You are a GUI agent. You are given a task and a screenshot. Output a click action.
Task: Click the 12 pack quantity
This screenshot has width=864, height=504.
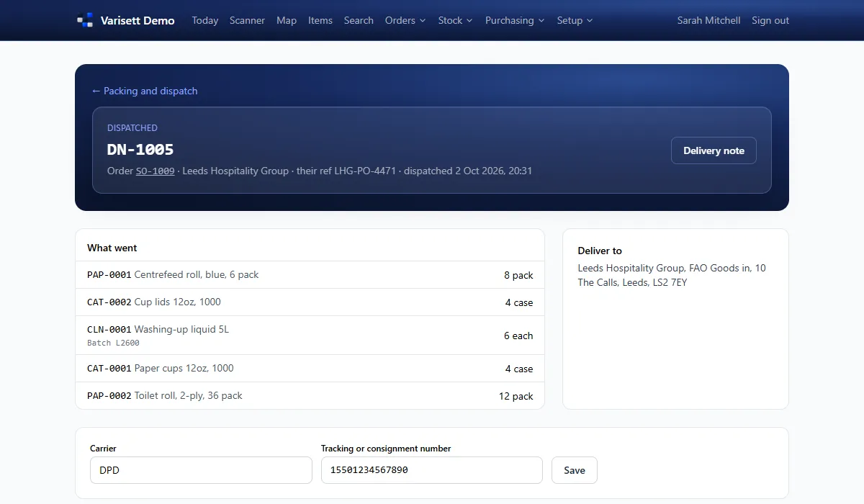pos(516,396)
